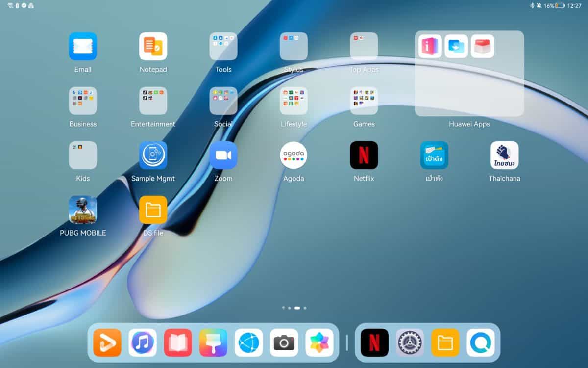Launch the เป๋าตัง wallet app
The image size is (588, 368).
pyautogui.click(x=434, y=155)
